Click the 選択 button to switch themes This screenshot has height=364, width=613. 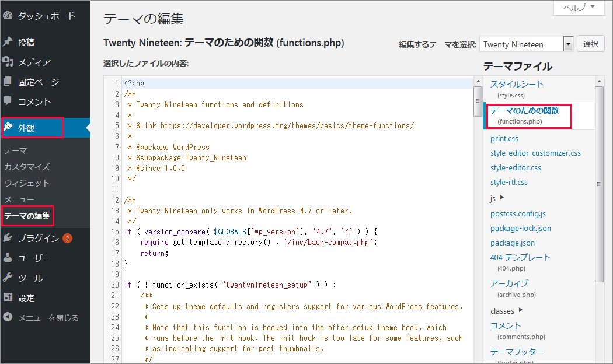tap(591, 43)
